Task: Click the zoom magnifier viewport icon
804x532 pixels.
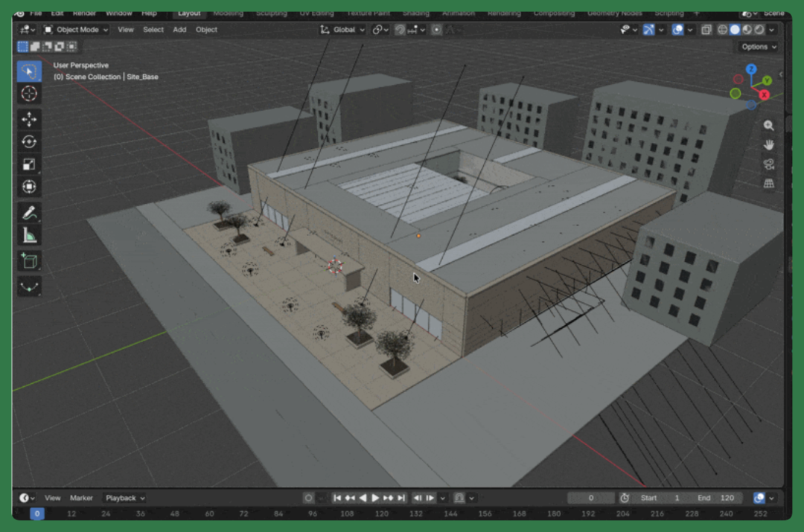Action: tap(768, 126)
